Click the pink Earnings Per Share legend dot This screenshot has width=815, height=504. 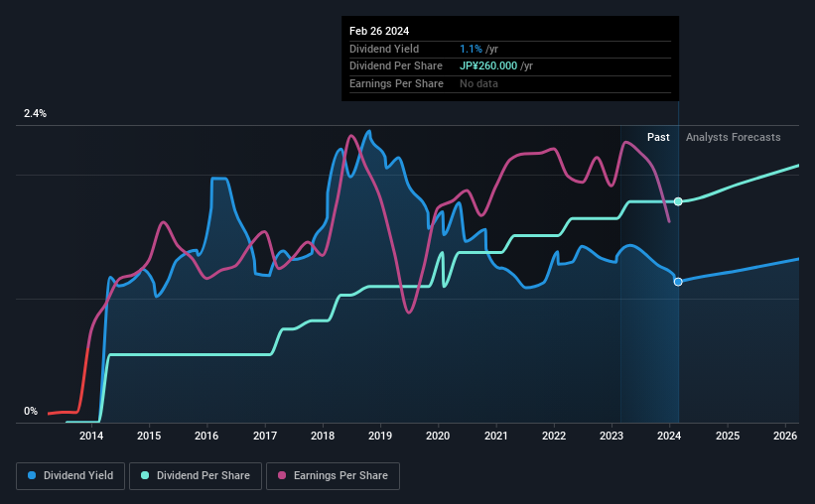tap(282, 475)
